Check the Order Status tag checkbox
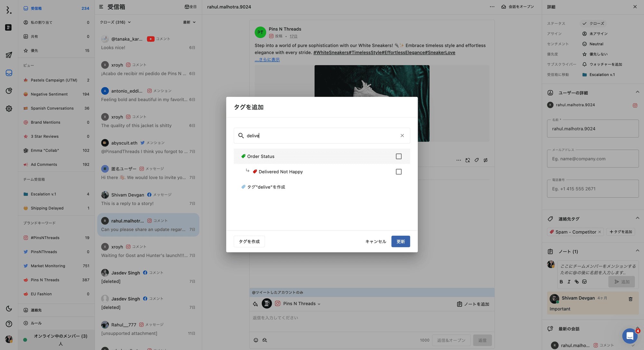Image resolution: width=644 pixels, height=350 pixels. coord(399,156)
